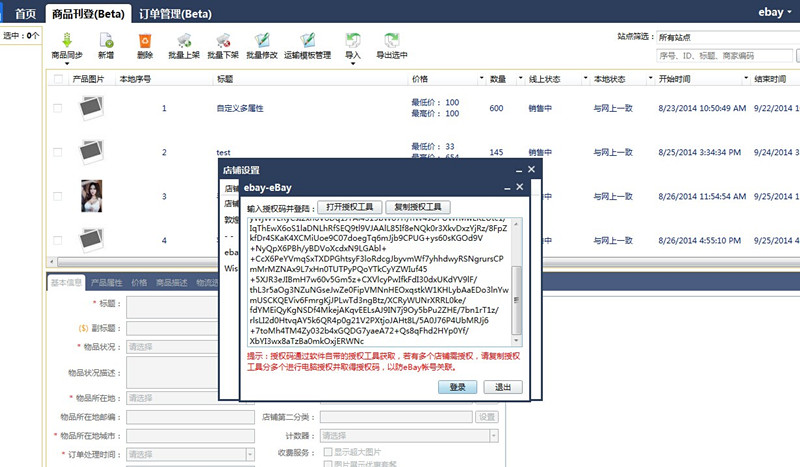The image size is (800, 467).
Task: Expand the 计数器 dropdown
Action: 494,435
